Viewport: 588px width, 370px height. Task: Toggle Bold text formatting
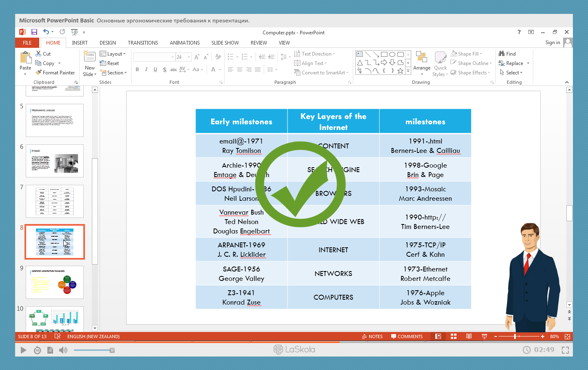[x=137, y=70]
